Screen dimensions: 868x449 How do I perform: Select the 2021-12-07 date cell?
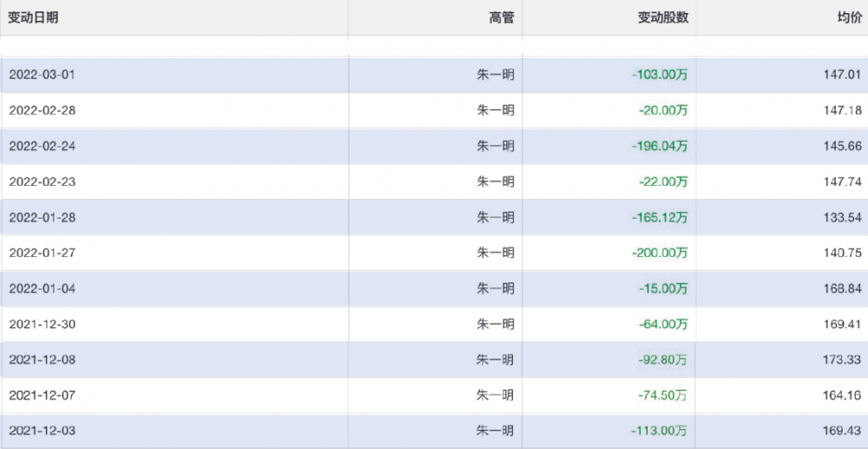coord(42,395)
